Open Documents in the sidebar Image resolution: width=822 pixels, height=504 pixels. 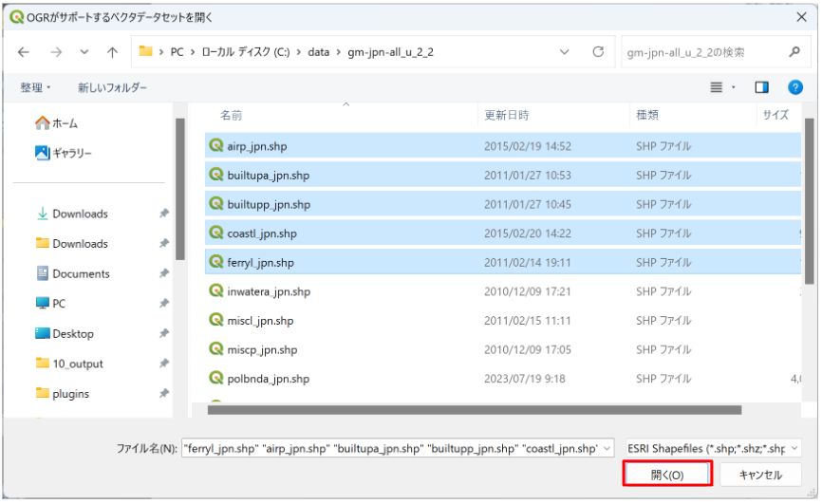(x=73, y=273)
